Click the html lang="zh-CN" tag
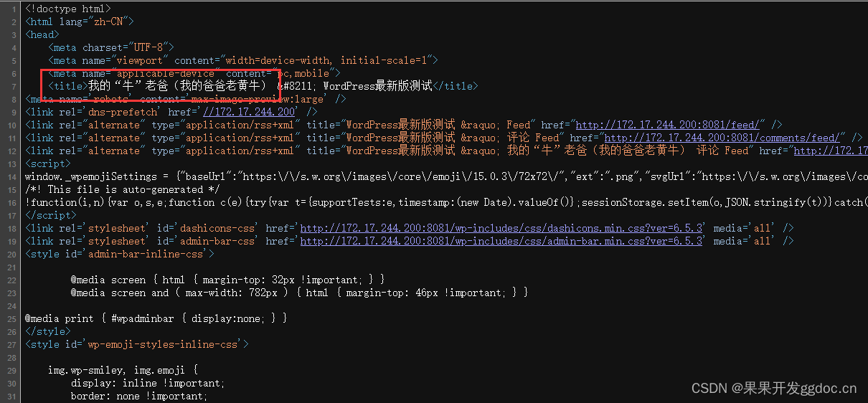The height and width of the screenshot is (403, 868). pos(79,22)
